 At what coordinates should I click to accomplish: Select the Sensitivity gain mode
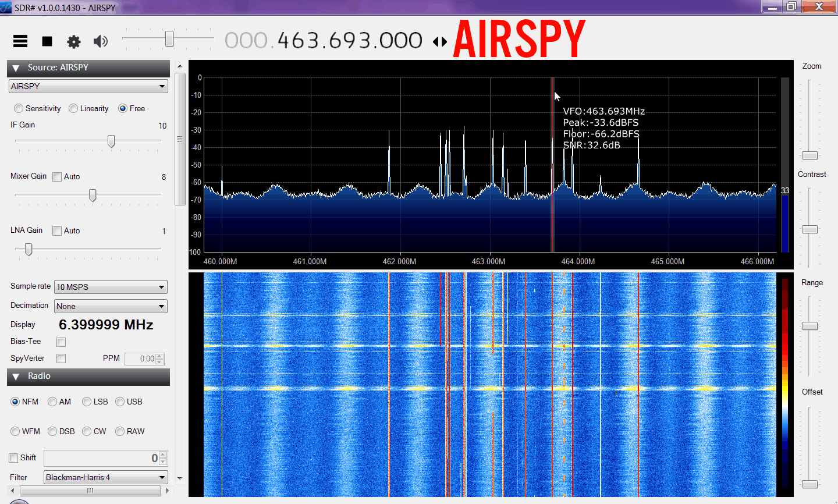click(x=19, y=108)
